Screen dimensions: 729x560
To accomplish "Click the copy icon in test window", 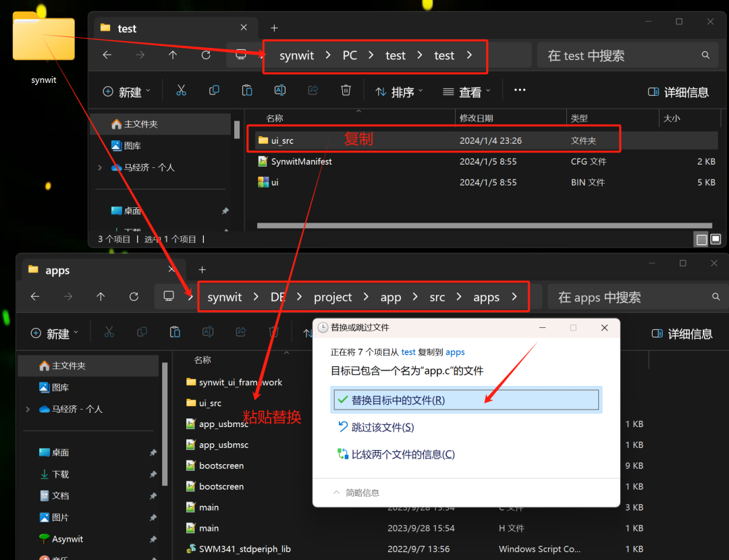I will click(214, 90).
